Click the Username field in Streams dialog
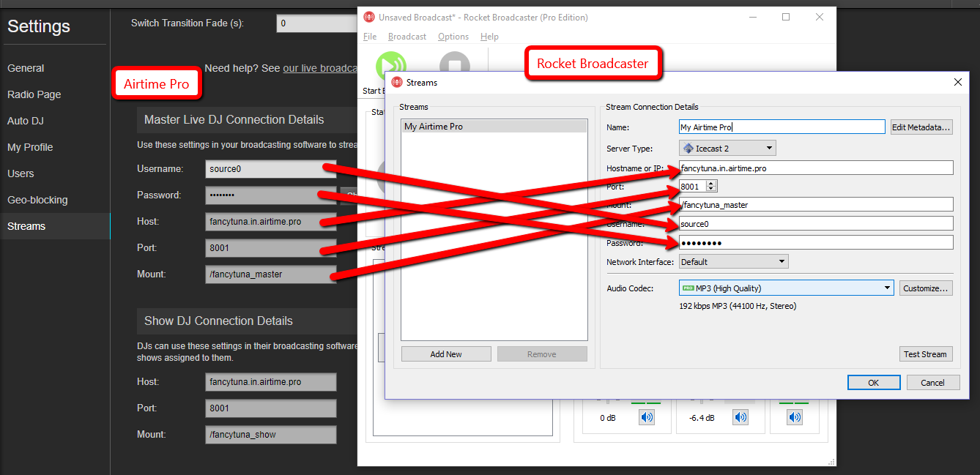Image resolution: width=980 pixels, height=475 pixels. pyautogui.click(x=816, y=224)
